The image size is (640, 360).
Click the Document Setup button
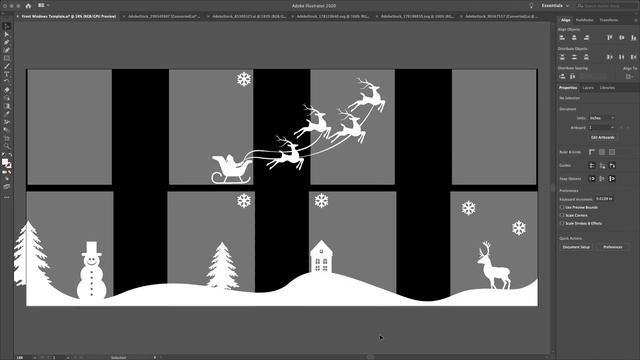[576, 247]
